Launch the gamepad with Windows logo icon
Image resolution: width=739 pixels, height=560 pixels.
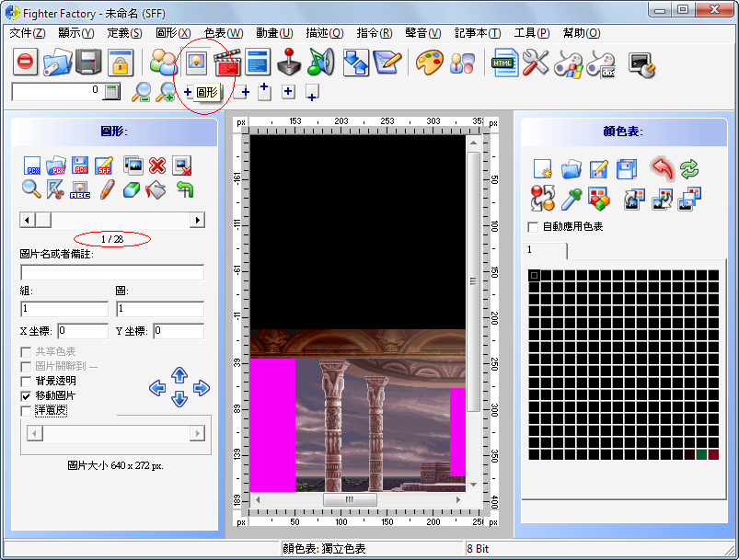click(568, 63)
